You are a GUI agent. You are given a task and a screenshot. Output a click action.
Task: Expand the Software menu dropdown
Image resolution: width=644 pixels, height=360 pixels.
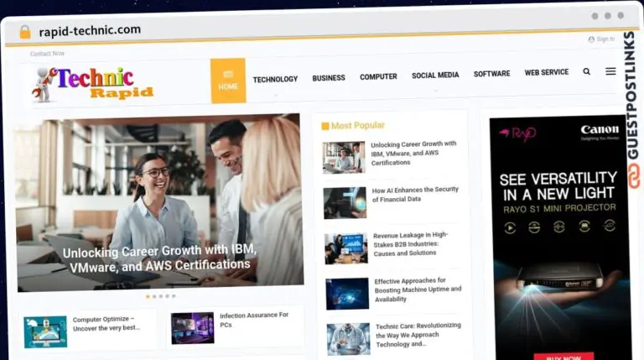[491, 74]
